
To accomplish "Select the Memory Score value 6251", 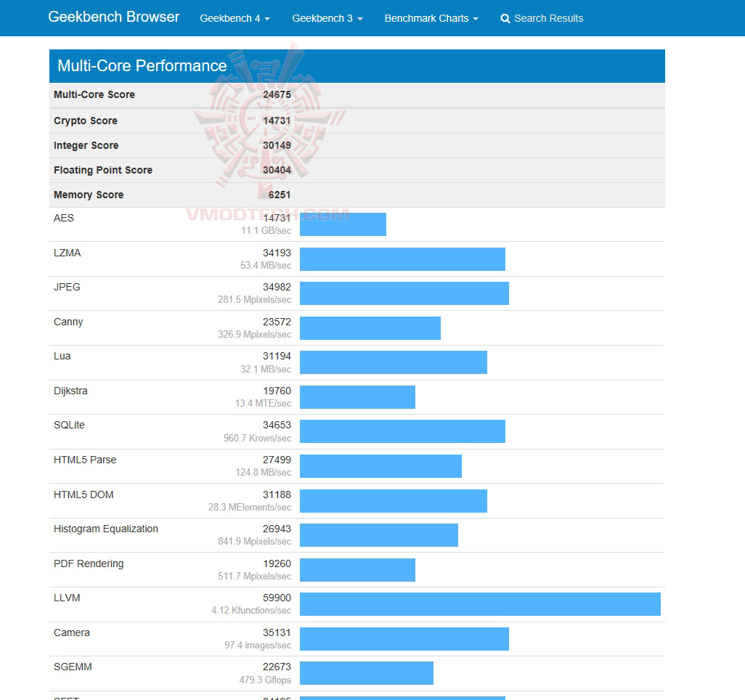I will tap(280, 195).
